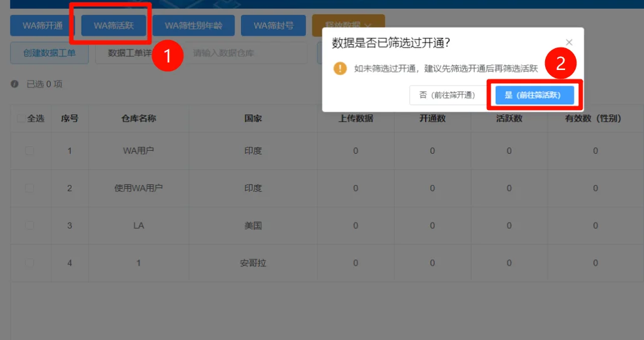Click serial number 3 cell
644x340 pixels.
(69, 226)
